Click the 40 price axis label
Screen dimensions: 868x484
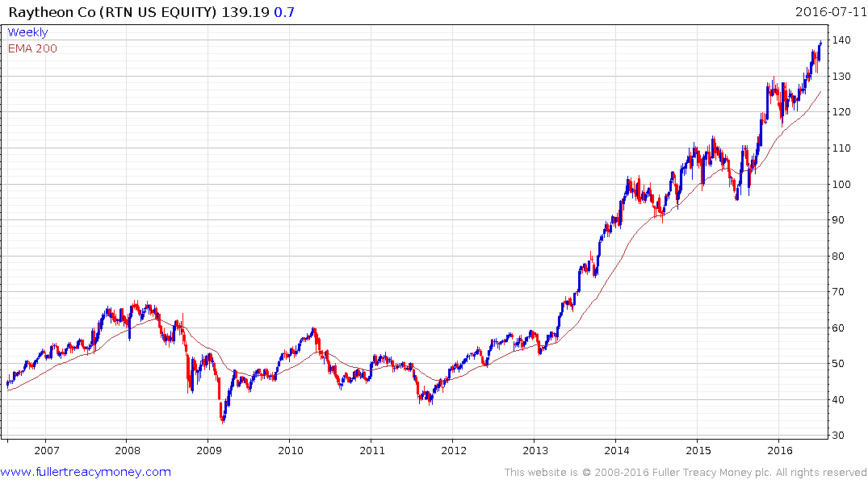[x=839, y=400]
